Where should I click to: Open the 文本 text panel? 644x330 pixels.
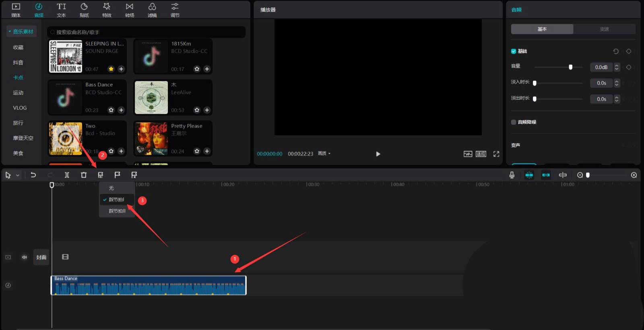pyautogui.click(x=61, y=10)
